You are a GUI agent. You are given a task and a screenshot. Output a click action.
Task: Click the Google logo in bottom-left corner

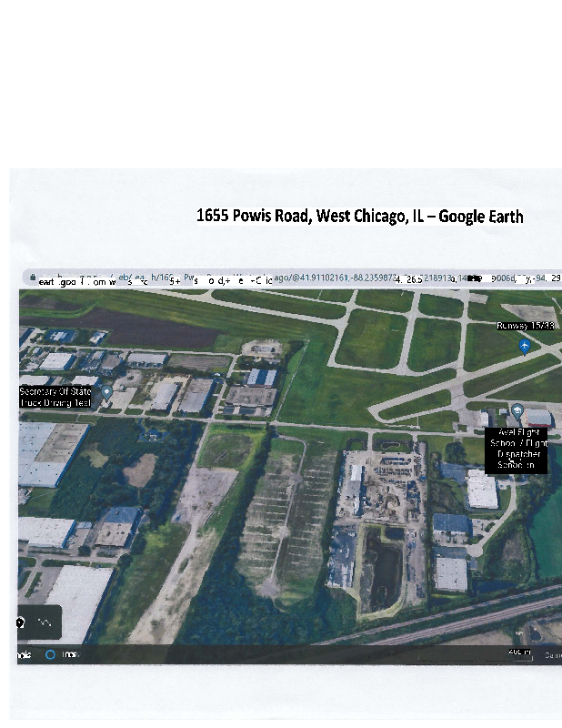24,654
